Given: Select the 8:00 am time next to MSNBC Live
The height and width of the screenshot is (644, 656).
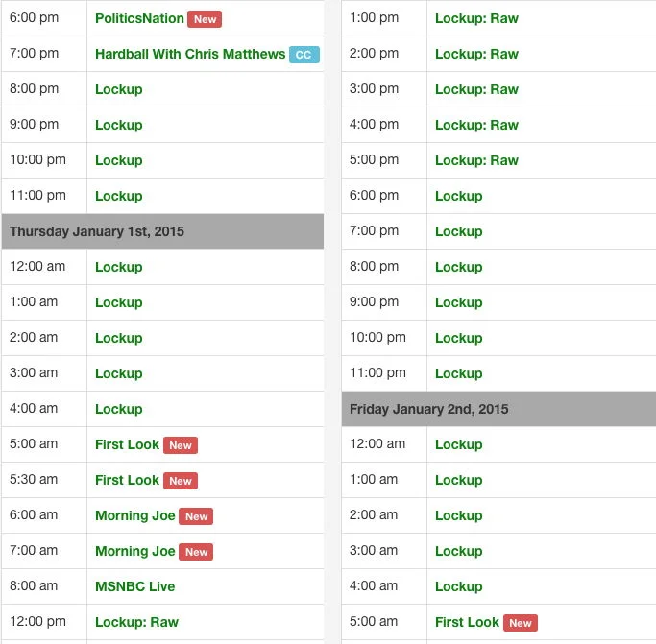Looking at the screenshot, I should (x=34, y=586).
